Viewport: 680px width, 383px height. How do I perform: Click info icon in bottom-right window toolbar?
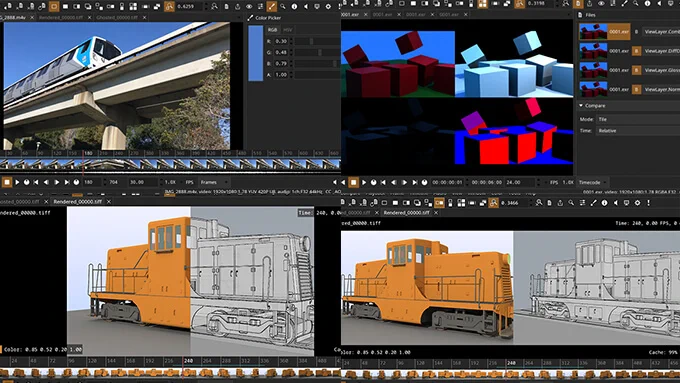[604, 203]
